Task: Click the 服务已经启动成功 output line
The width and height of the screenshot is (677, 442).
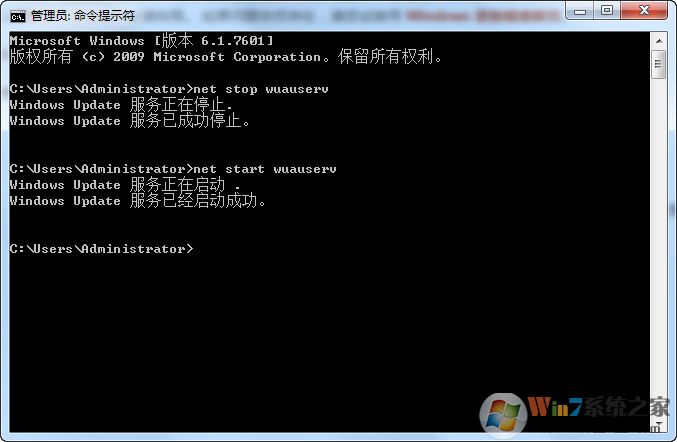Action: pyautogui.click(x=138, y=201)
